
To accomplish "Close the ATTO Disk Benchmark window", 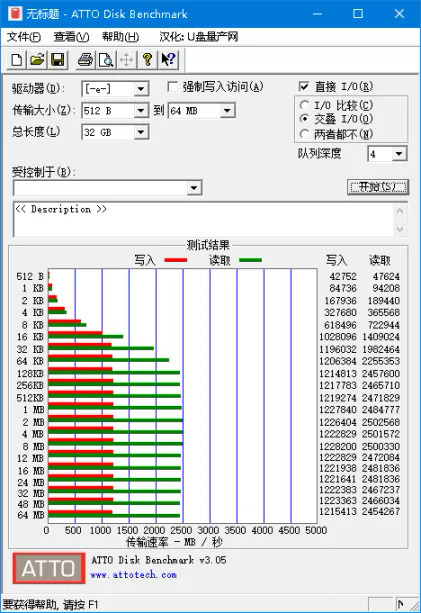I will click(399, 14).
